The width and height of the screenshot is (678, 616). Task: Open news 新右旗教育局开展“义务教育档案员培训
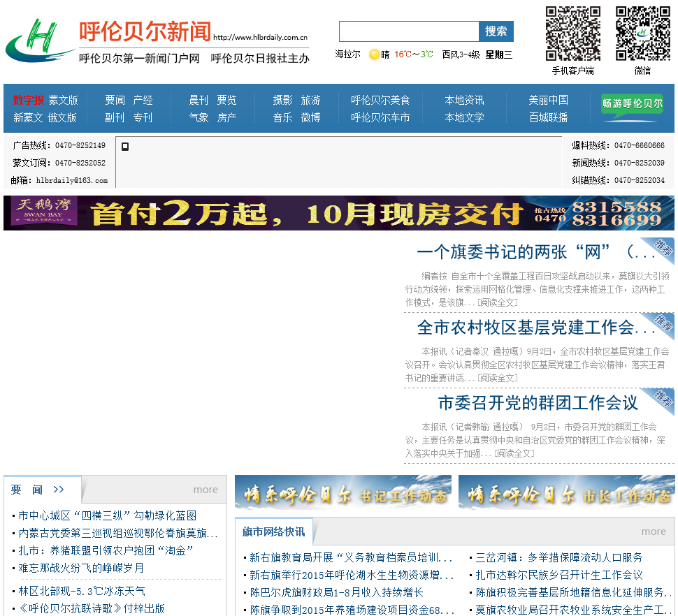351,558
